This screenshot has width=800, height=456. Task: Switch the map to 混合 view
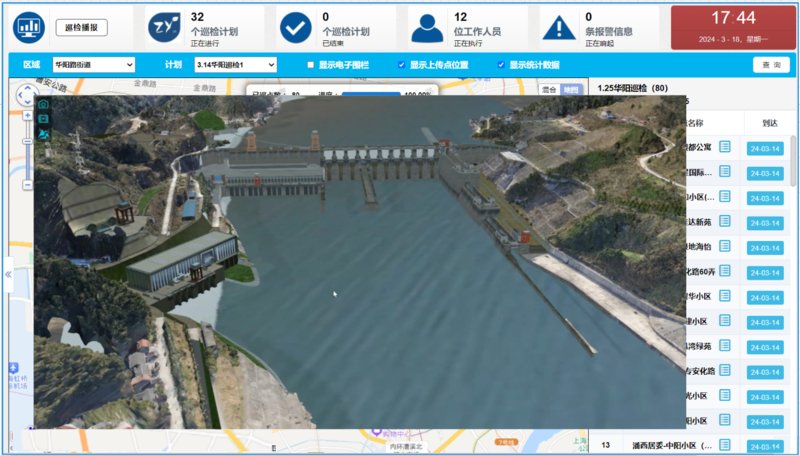549,90
